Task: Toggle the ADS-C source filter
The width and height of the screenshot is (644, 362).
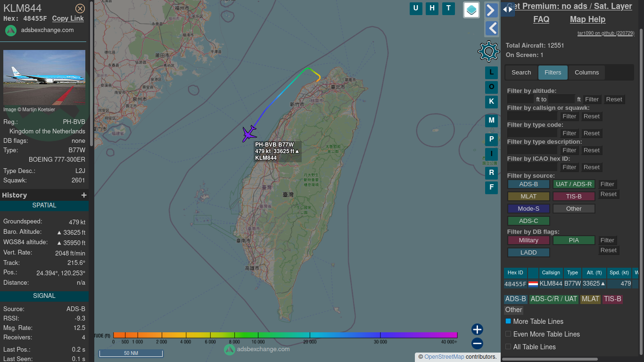Action: click(x=528, y=221)
